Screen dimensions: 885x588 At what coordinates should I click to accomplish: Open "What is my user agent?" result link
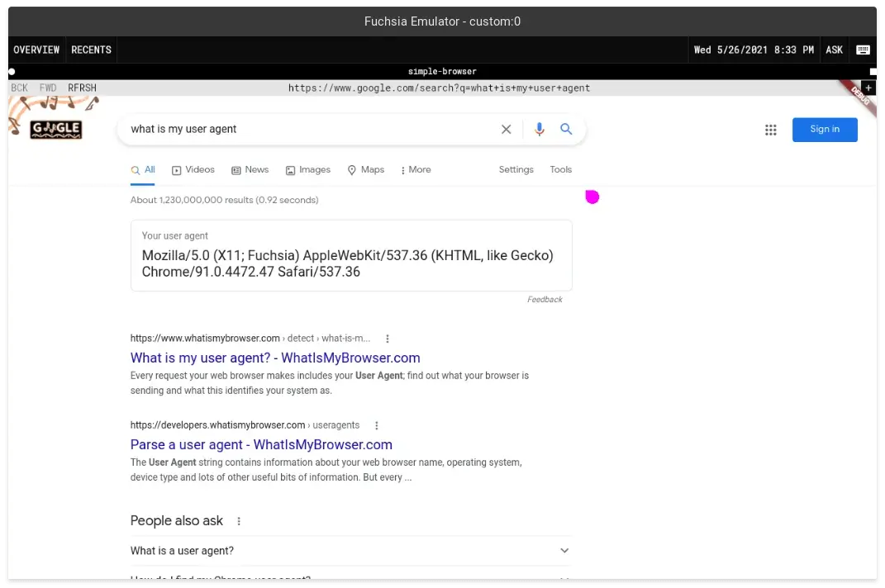275,358
